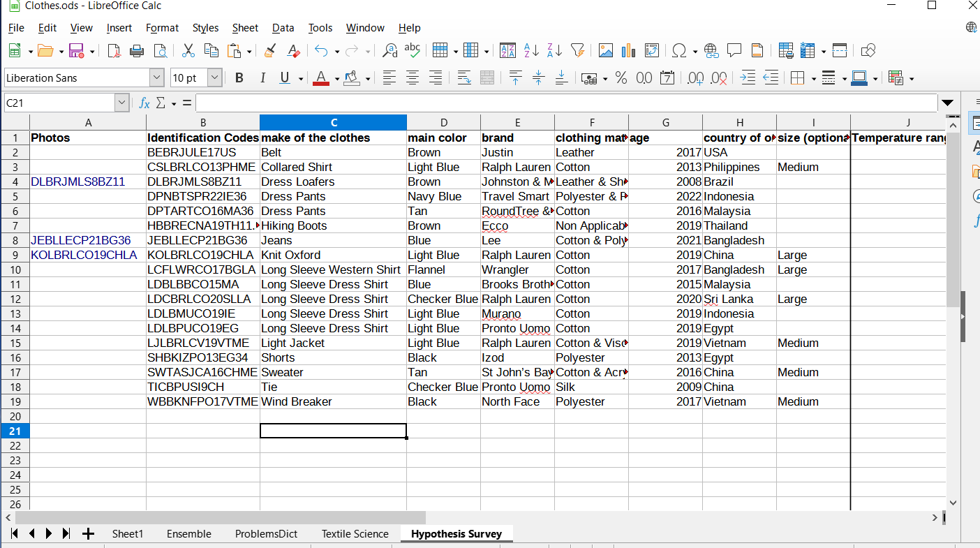Click the Cut scissors icon

point(188,50)
